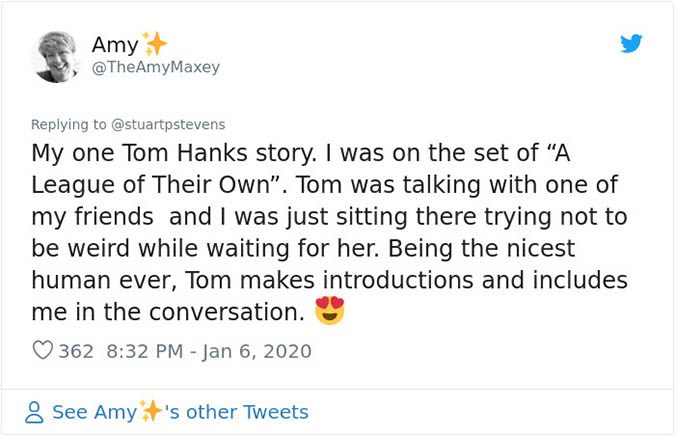Like the tweet with the heart icon

[x=43, y=351]
